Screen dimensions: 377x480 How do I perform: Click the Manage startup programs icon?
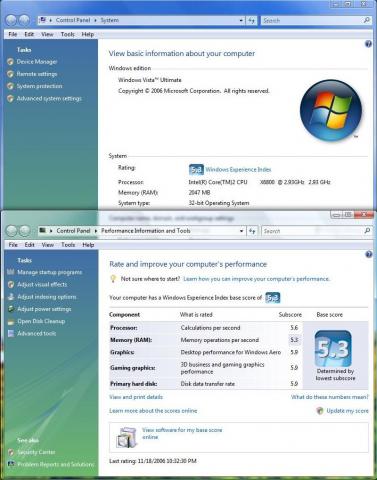pyautogui.click(x=11, y=272)
